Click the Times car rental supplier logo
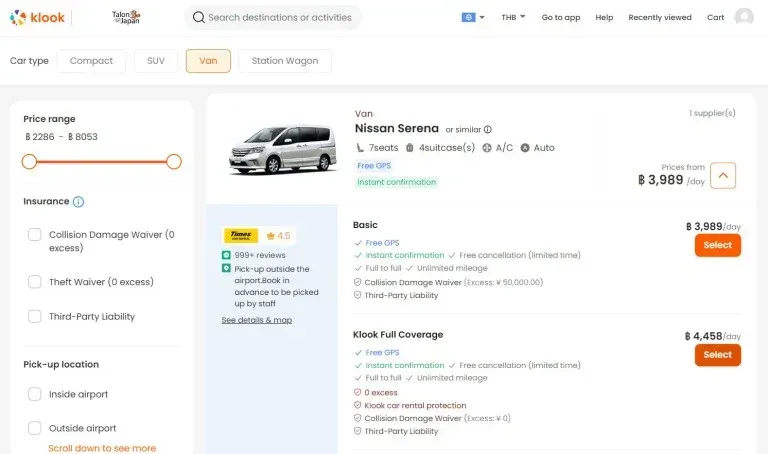Image resolution: width=768 pixels, height=454 pixels. [241, 236]
